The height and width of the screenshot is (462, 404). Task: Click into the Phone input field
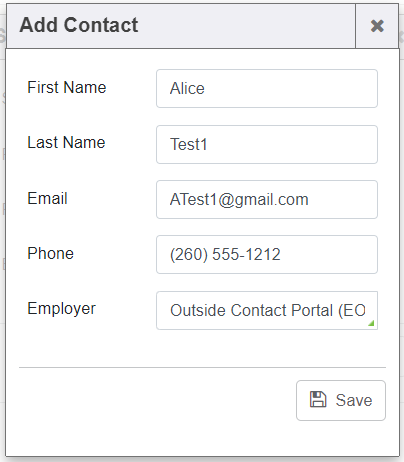pyautogui.click(x=267, y=254)
